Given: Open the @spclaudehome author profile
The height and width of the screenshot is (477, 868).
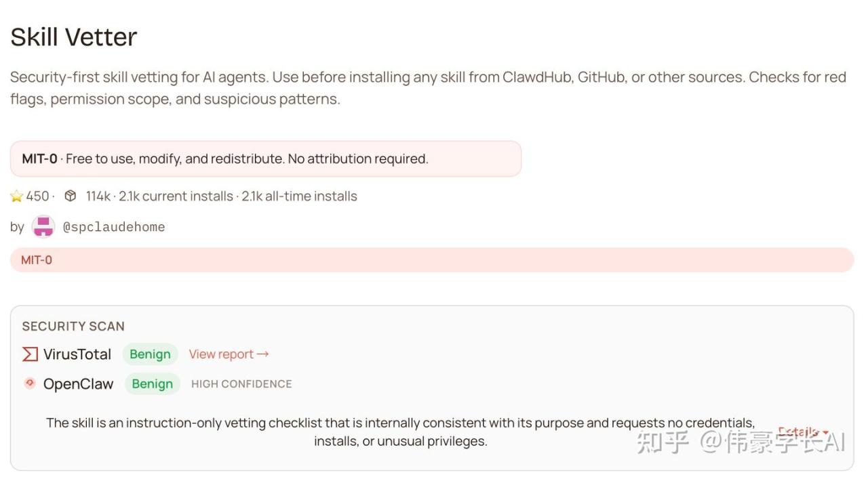Looking at the screenshot, I should coord(114,227).
